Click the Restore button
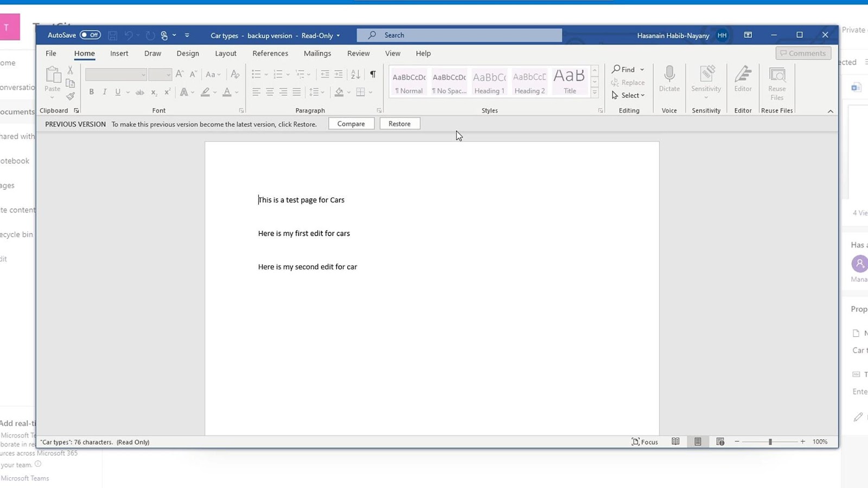This screenshot has width=868, height=488. pos(400,124)
